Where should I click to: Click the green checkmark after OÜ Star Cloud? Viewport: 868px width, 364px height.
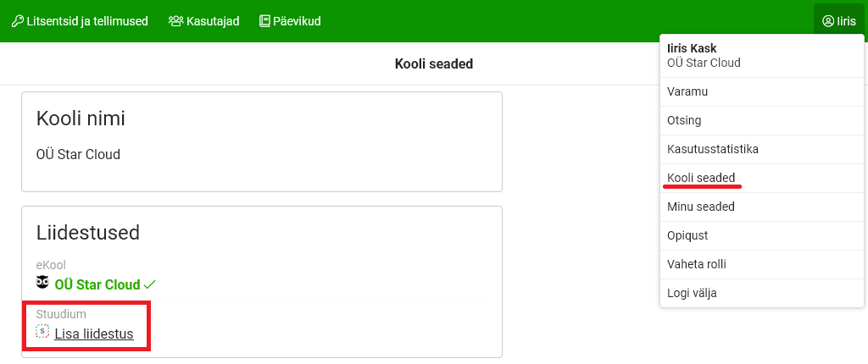(x=150, y=284)
